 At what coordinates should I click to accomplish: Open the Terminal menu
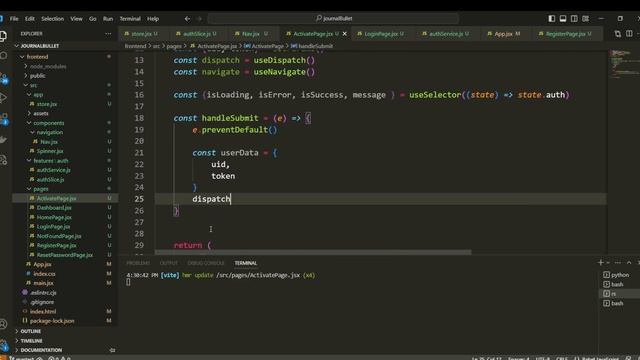coord(130,19)
